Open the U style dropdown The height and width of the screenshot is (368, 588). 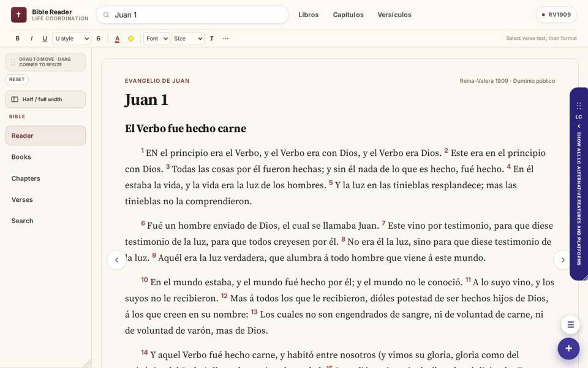[x=72, y=38]
